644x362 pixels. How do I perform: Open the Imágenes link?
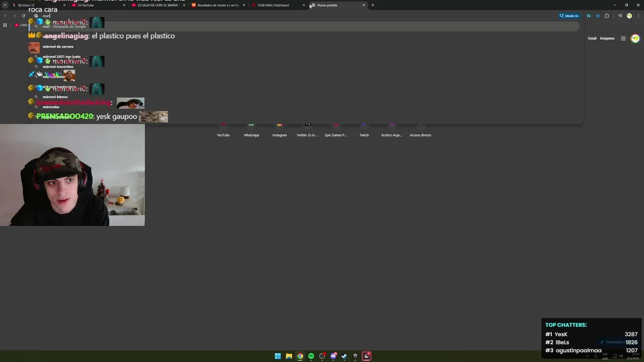point(607,38)
